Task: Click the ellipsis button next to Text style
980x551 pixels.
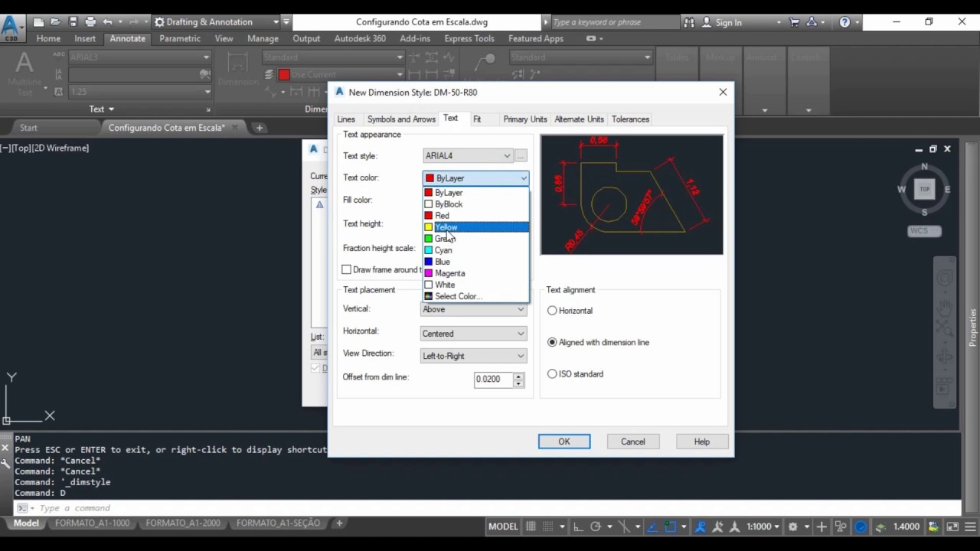Action: tap(521, 155)
